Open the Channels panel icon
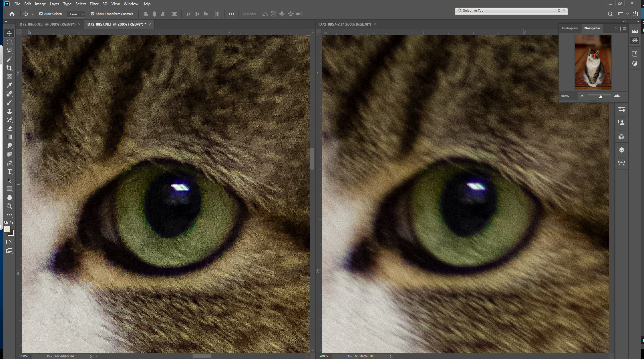644x359 pixels. coord(621,137)
